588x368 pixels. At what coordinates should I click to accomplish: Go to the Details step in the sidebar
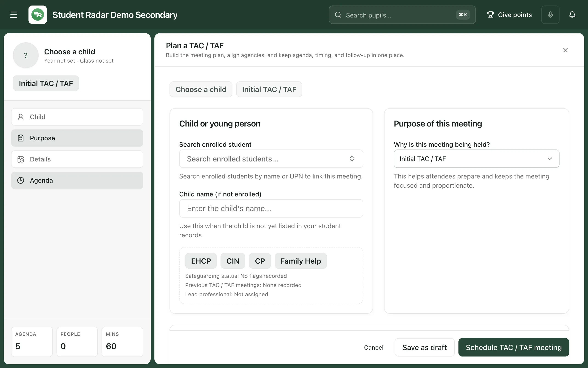pos(77,159)
